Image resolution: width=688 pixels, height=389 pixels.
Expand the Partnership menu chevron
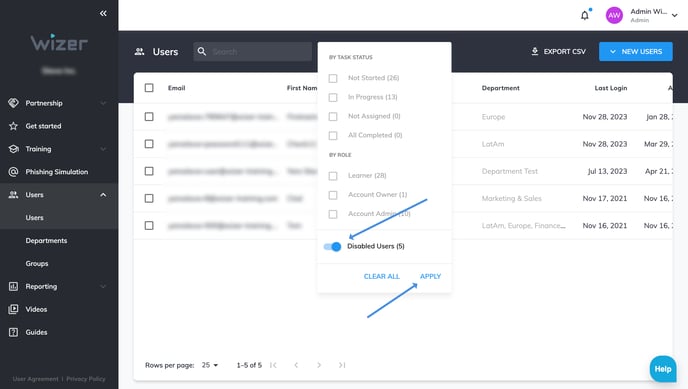103,103
